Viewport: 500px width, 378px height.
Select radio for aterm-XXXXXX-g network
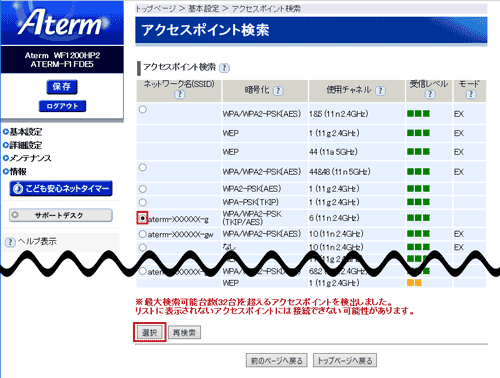[x=142, y=218]
